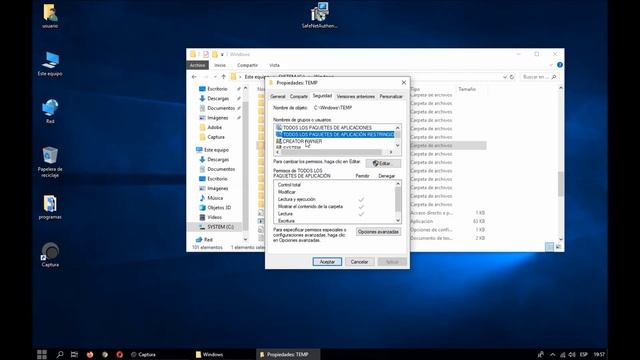
Task: Launch the Captura desktop shortcut
Action: click(50, 255)
